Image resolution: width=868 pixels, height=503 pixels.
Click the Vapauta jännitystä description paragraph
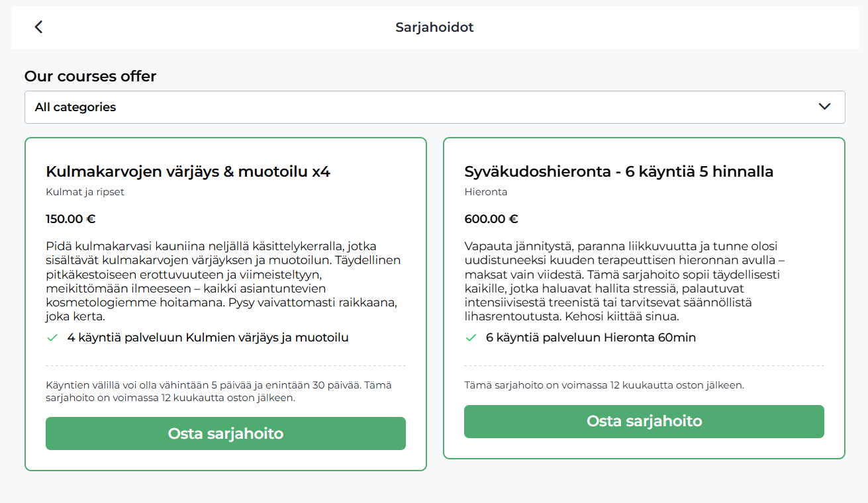click(625, 281)
